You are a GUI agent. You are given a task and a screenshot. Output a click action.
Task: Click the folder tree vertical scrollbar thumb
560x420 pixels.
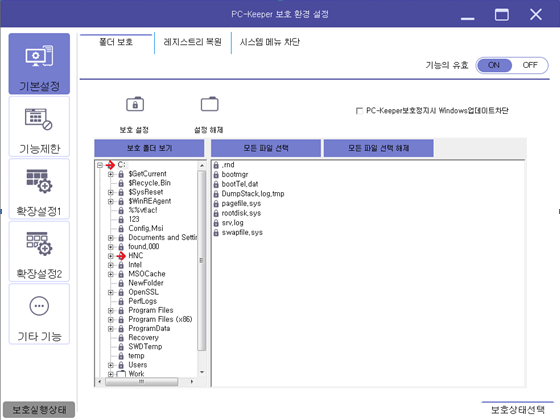coord(201,261)
